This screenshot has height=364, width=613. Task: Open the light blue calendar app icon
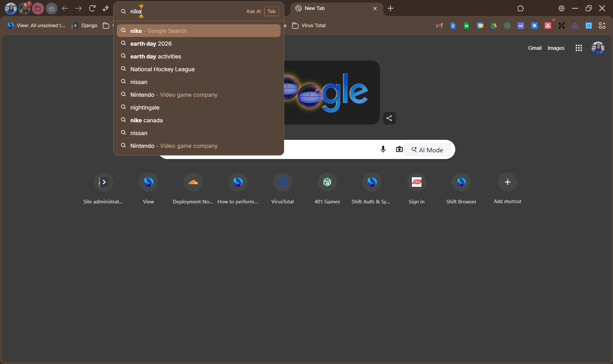tap(589, 26)
